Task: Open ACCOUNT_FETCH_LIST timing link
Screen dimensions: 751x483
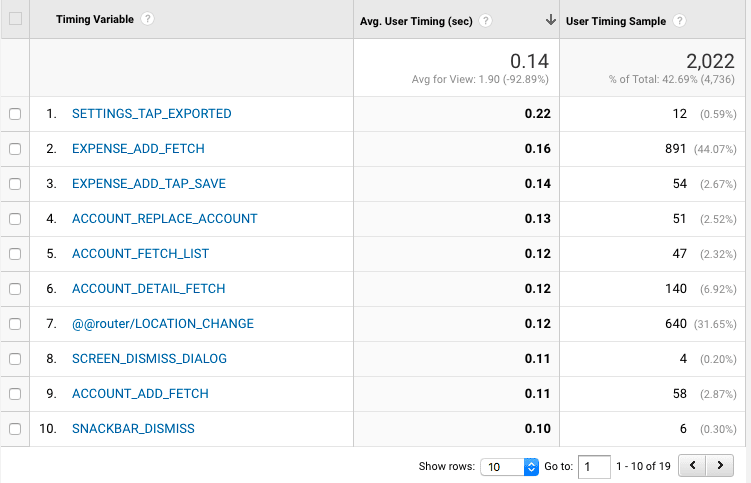Action: [140, 253]
